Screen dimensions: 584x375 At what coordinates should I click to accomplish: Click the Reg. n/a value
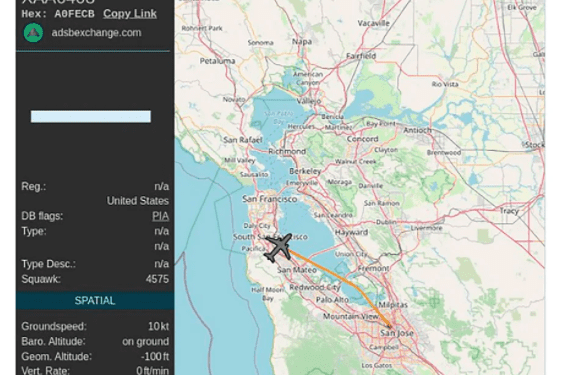(x=162, y=187)
